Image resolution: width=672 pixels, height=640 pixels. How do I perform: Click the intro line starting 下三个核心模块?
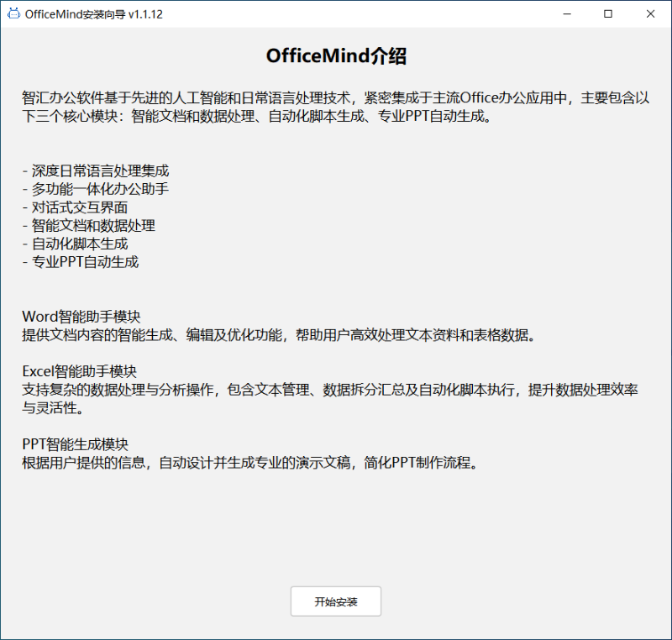click(x=257, y=116)
